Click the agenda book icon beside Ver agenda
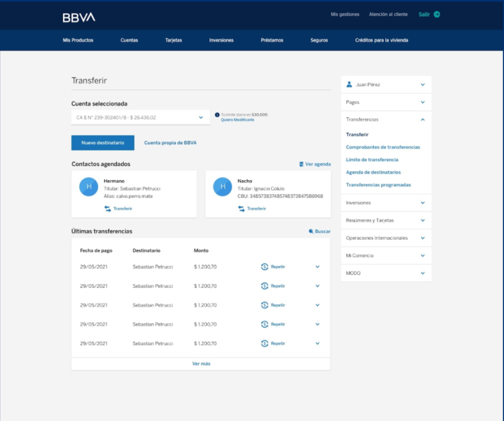The height and width of the screenshot is (421, 504). [x=301, y=164]
